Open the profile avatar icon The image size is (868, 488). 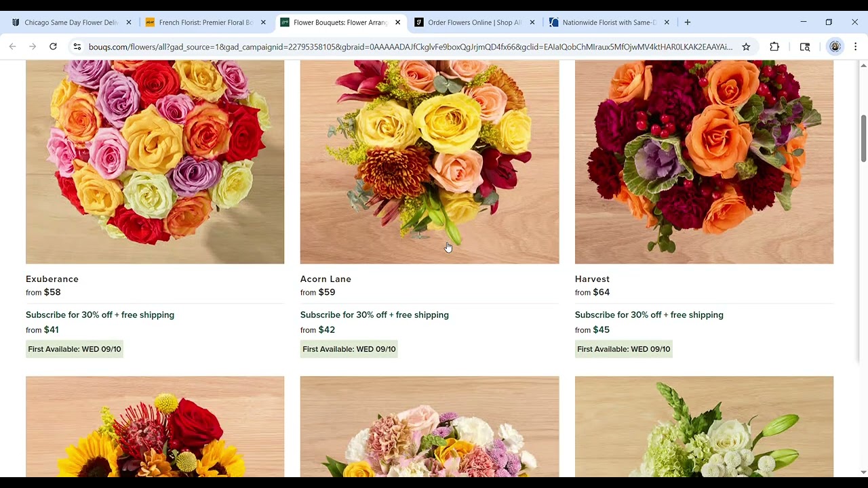pos(835,47)
